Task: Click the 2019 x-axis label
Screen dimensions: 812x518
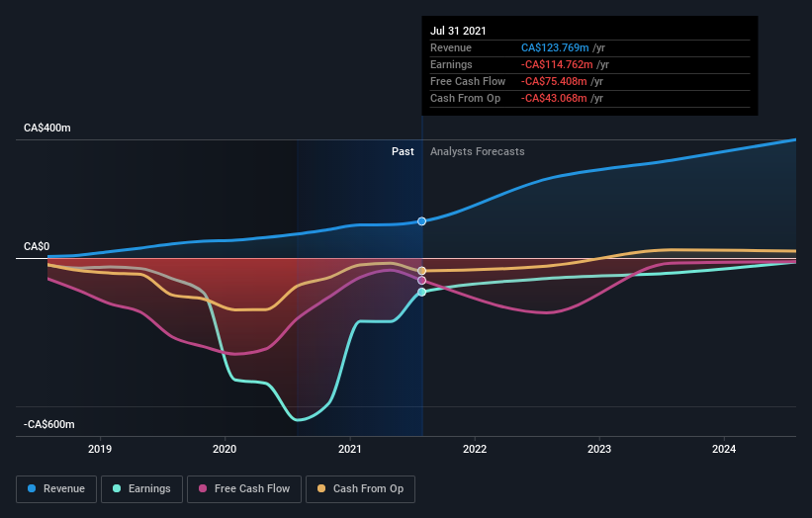Action: [x=100, y=449]
